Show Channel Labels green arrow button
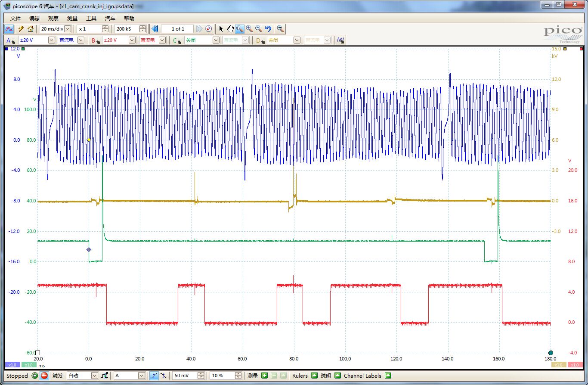Image resolution: width=588 pixels, height=385 pixels. (388, 376)
